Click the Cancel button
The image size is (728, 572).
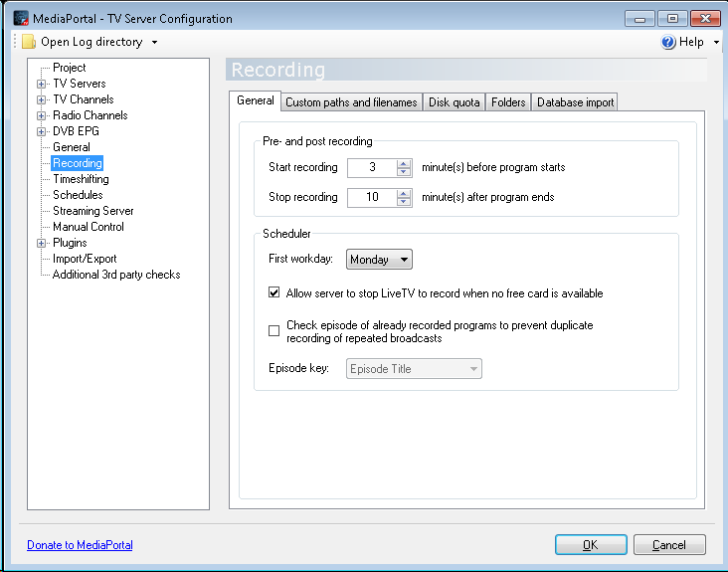click(669, 544)
